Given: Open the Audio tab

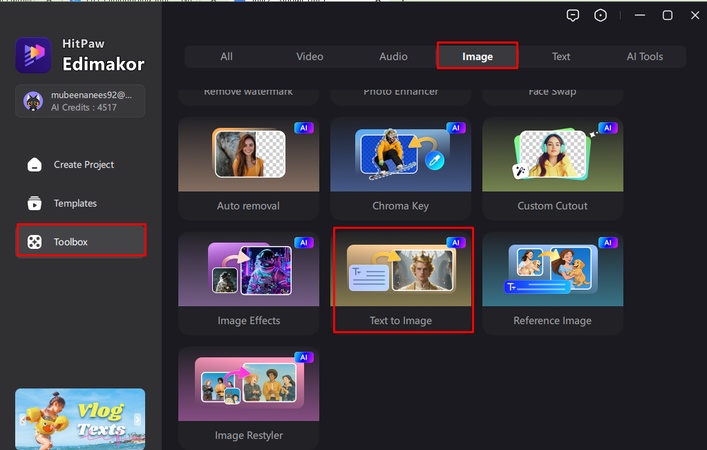Looking at the screenshot, I should (x=393, y=57).
